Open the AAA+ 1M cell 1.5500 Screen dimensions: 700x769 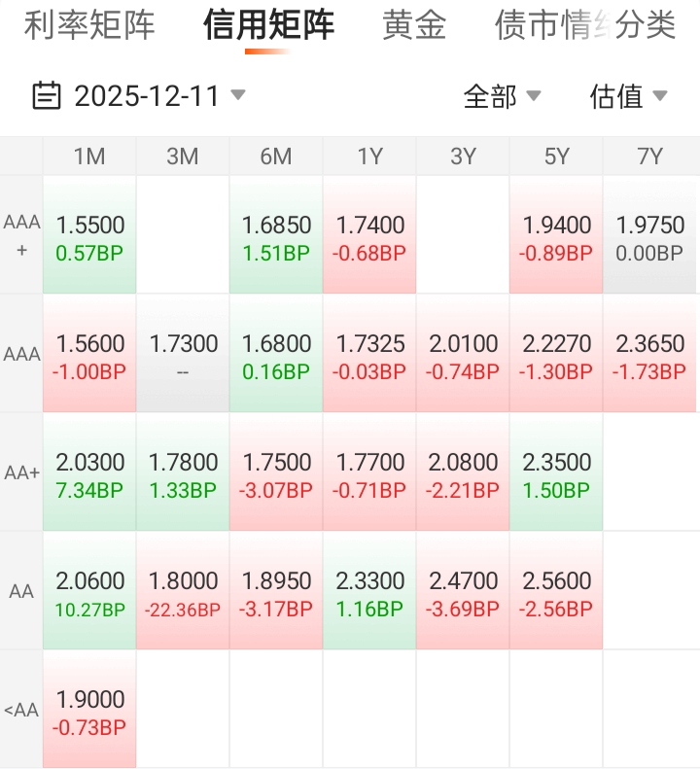pyautogui.click(x=89, y=235)
